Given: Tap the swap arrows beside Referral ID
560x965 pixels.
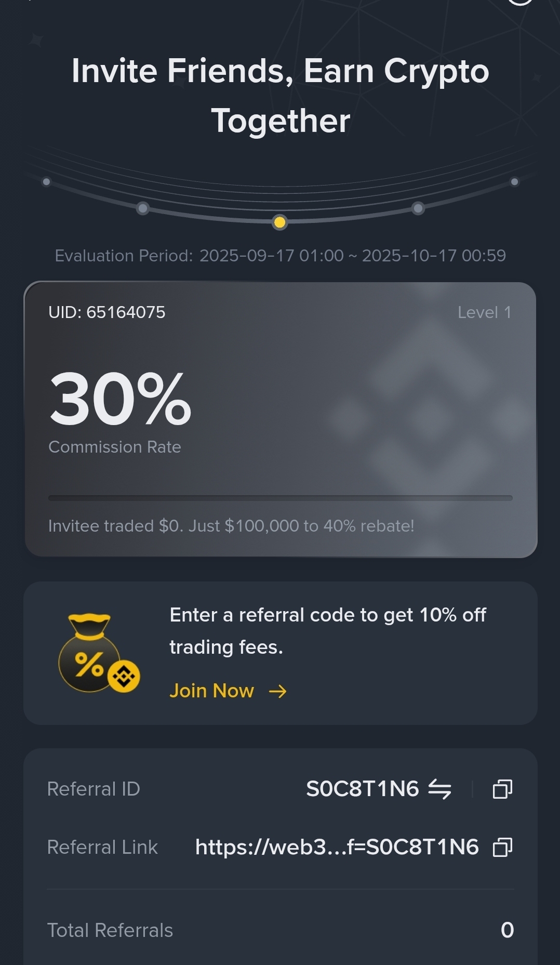Looking at the screenshot, I should pyautogui.click(x=439, y=789).
